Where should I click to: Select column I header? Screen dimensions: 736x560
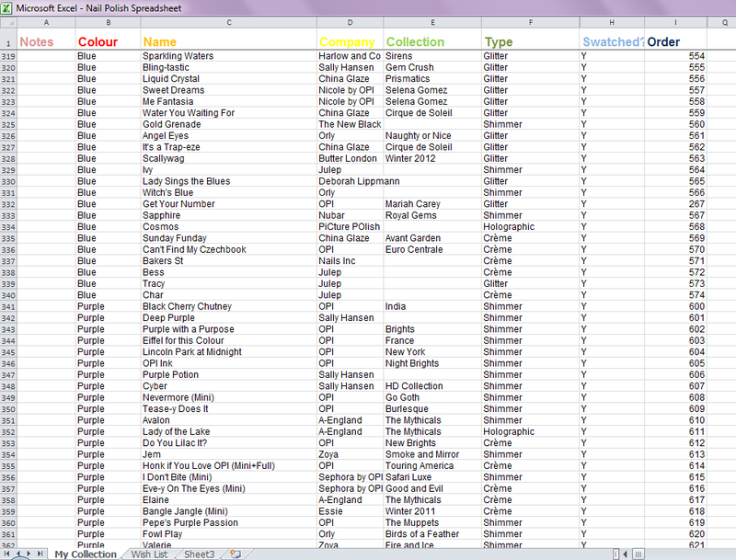pyautogui.click(x=675, y=22)
